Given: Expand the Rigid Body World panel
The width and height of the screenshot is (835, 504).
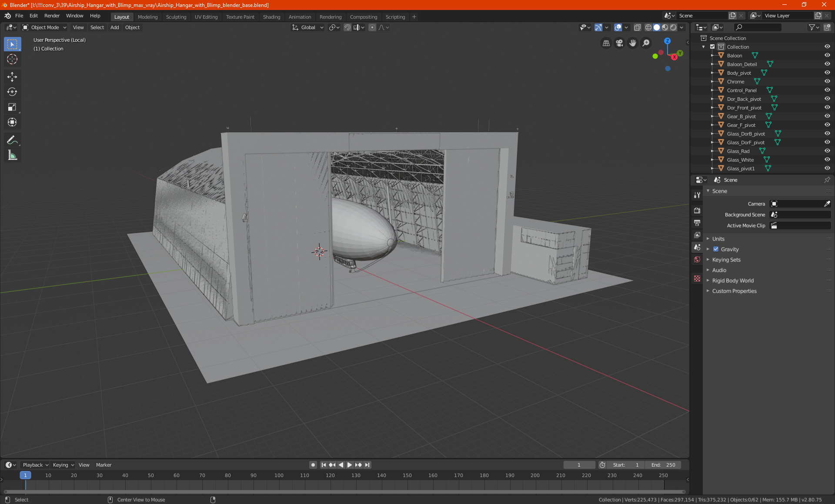Looking at the screenshot, I should point(733,281).
